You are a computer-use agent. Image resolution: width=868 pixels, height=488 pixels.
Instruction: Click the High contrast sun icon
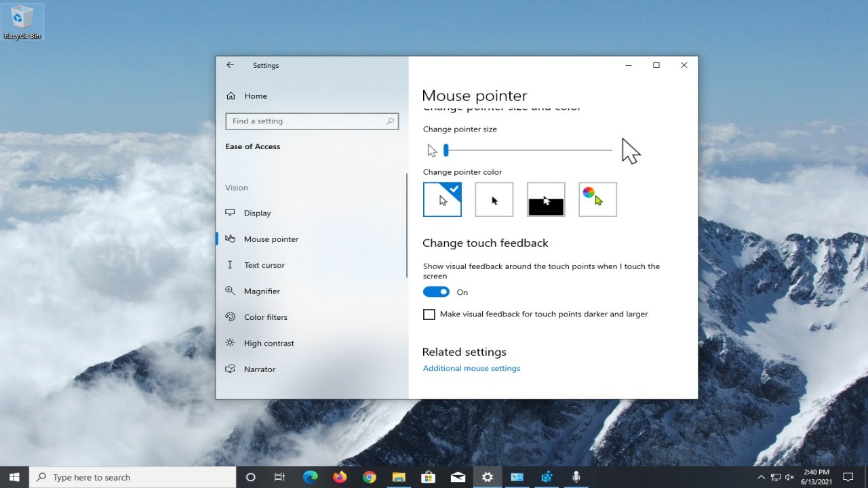tap(231, 343)
